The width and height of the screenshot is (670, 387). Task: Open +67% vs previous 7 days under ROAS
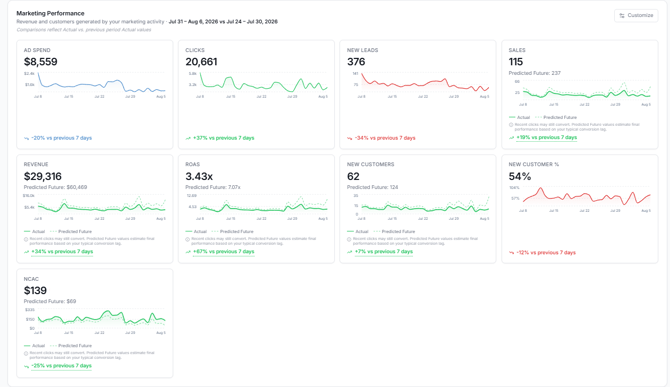(x=223, y=252)
